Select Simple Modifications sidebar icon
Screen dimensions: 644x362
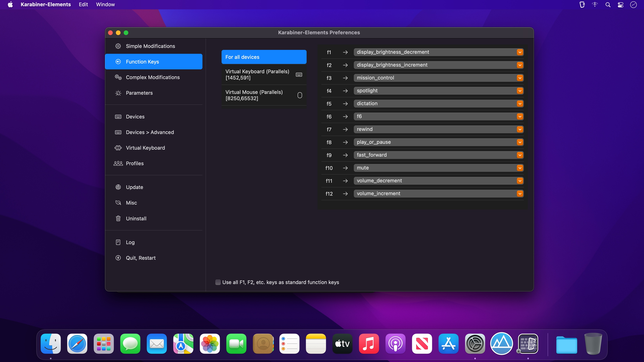[118, 46]
